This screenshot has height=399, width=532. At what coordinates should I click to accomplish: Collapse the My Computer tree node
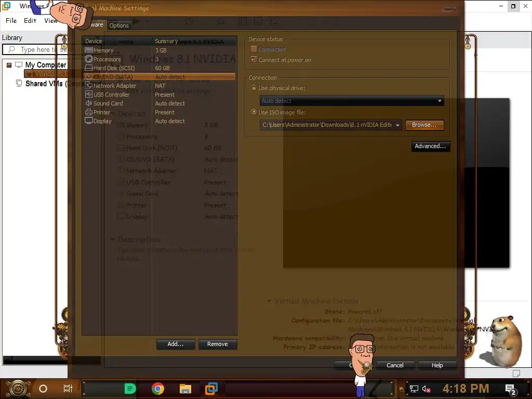9,65
